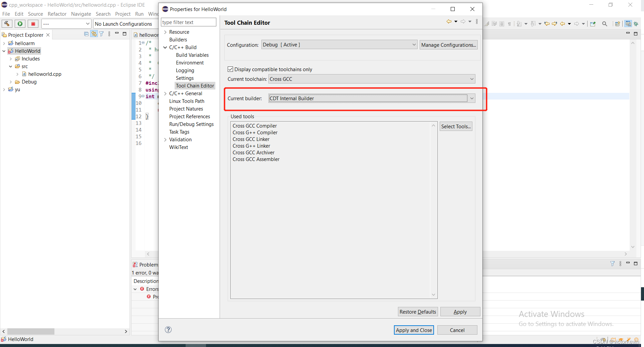Check Display compatible toolchains only
This screenshot has width=644, height=347.
point(230,69)
